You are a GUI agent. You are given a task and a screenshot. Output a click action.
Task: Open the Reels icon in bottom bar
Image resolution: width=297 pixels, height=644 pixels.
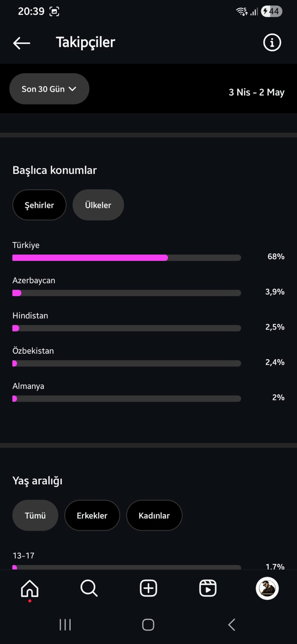(x=208, y=588)
